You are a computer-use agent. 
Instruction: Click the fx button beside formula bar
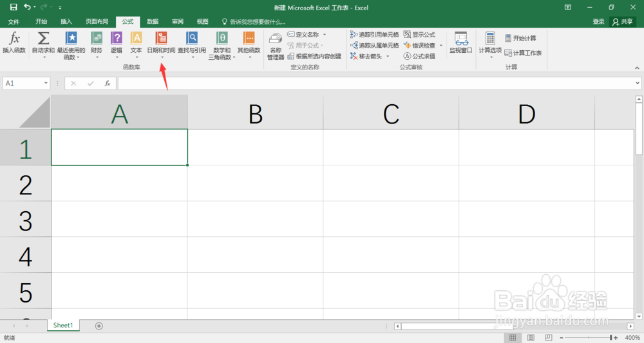pyautogui.click(x=107, y=83)
